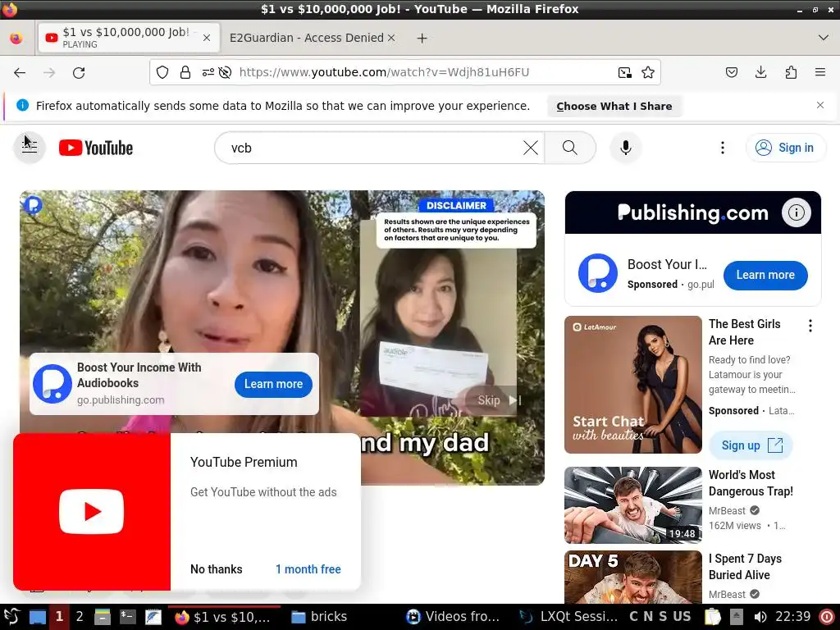Open the volume speaker icon in system tray
The width and height of the screenshot is (840, 630).
pos(760,617)
